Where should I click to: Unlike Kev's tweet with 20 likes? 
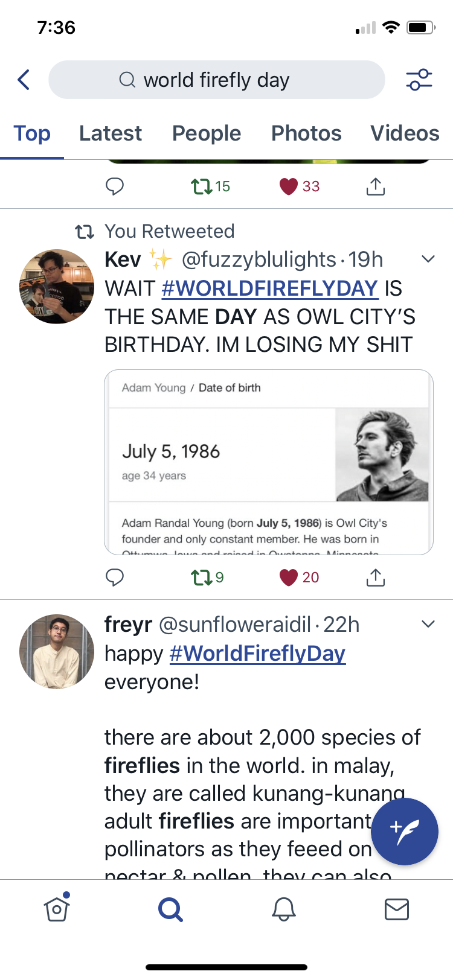point(290,577)
